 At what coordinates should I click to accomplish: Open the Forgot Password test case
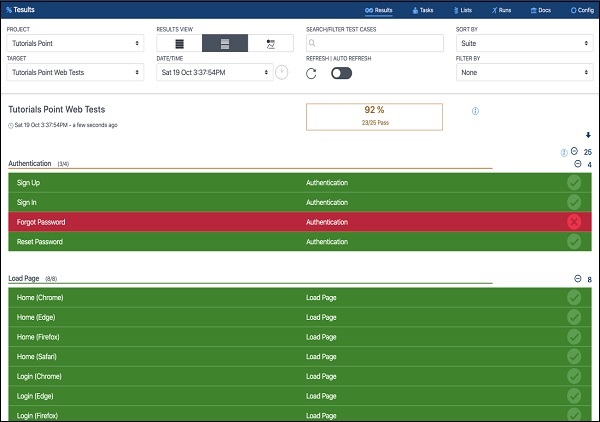[x=40, y=222]
